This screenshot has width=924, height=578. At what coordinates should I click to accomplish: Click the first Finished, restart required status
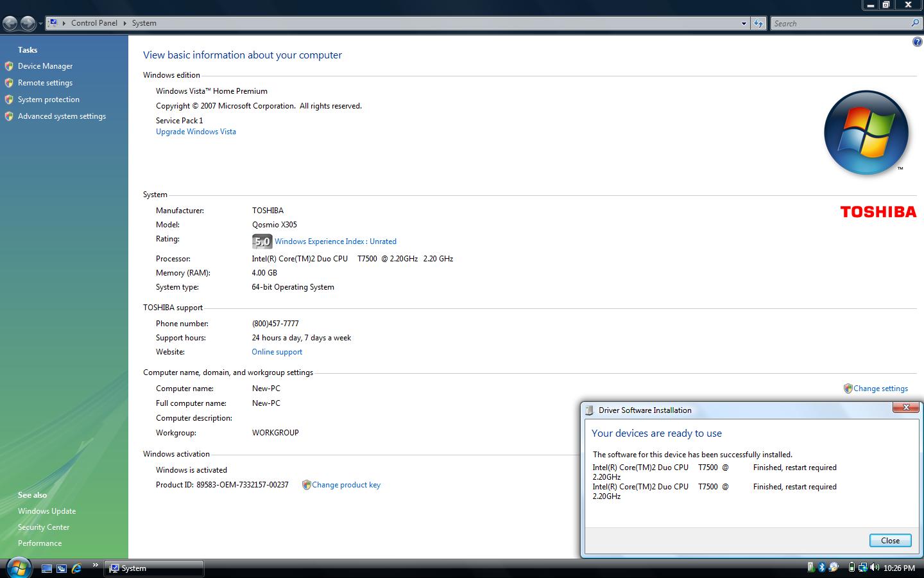(x=795, y=468)
